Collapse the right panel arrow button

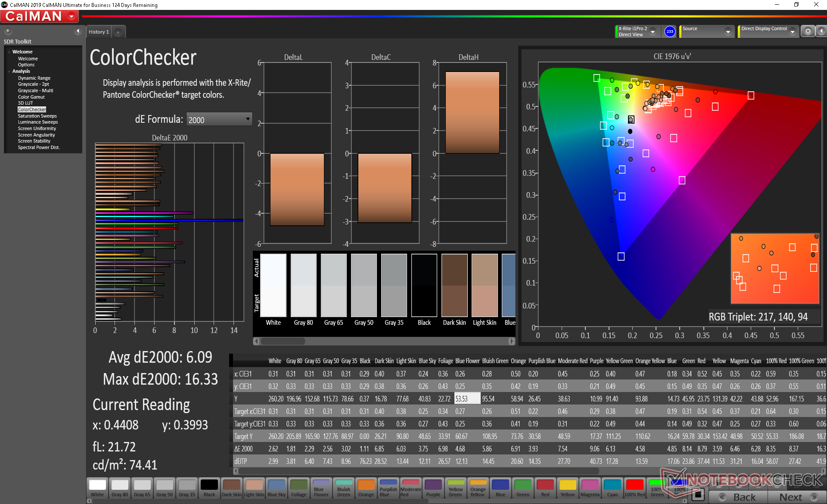821,31
